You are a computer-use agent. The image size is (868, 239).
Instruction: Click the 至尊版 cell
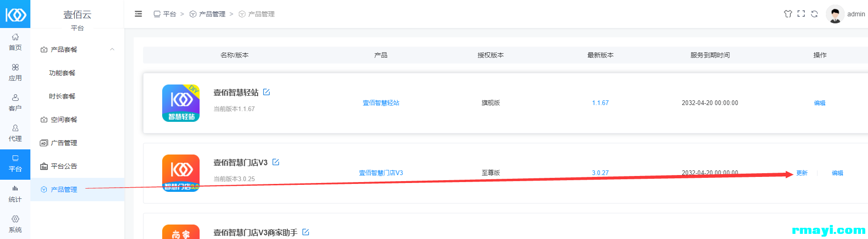[x=491, y=173]
